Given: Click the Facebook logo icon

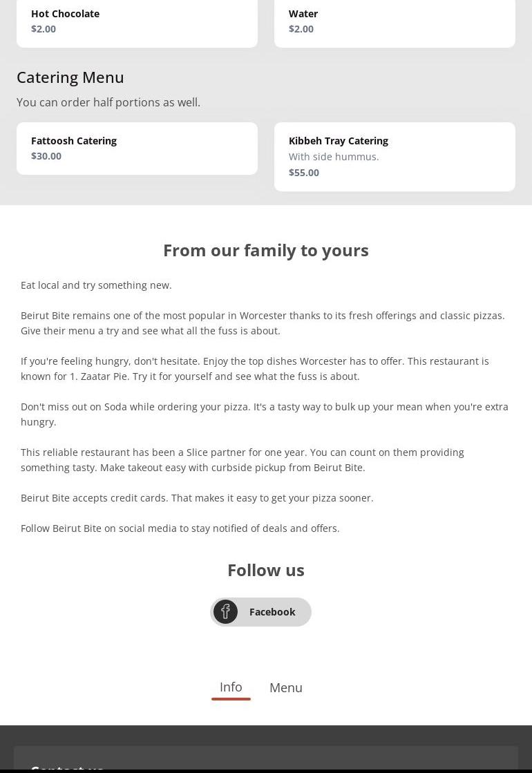Looking at the screenshot, I should coord(225,611).
